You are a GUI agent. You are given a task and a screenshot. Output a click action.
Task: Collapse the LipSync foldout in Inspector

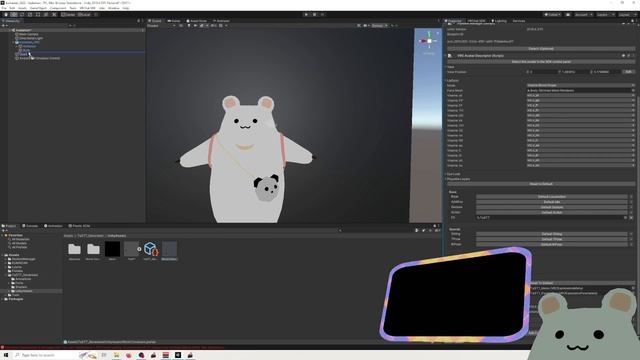[446, 80]
